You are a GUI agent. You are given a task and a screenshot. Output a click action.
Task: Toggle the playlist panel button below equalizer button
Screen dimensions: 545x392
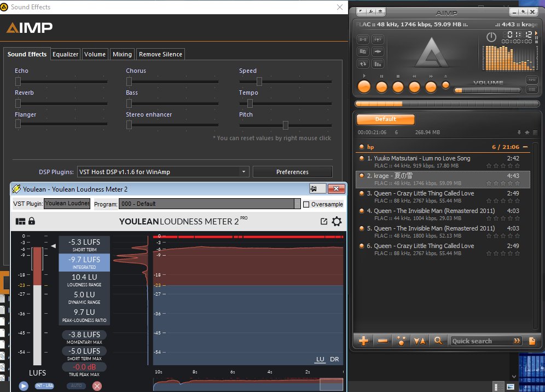532,90
